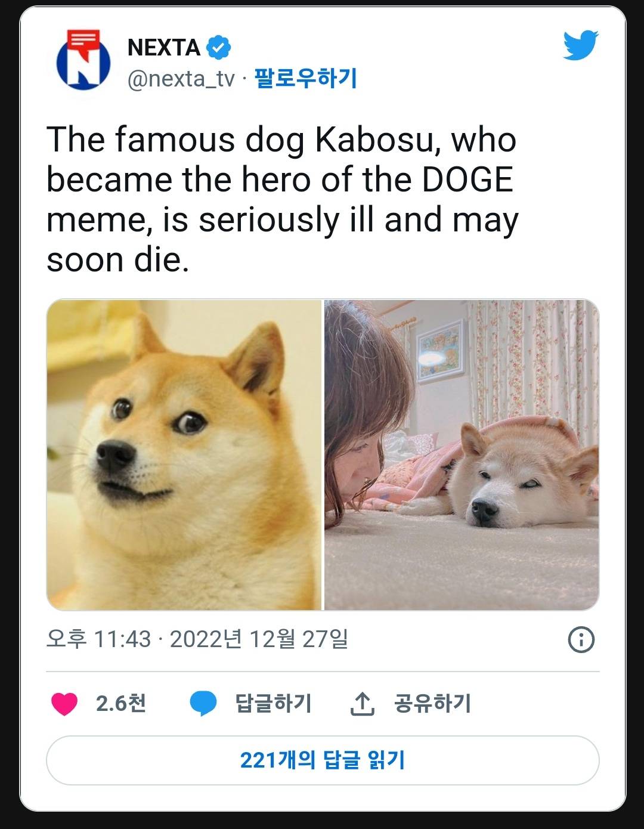
Task: Click the tweet timestamp 오후 11:43
Action: 98,639
